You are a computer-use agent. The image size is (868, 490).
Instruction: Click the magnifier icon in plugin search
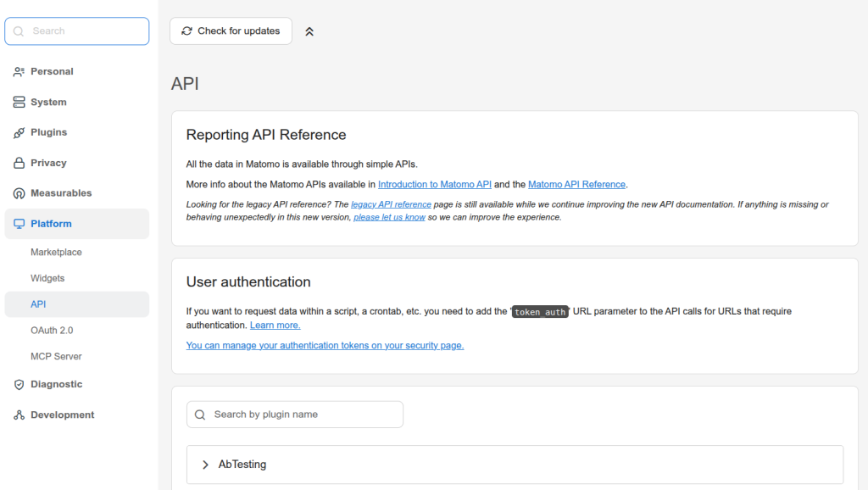click(200, 415)
